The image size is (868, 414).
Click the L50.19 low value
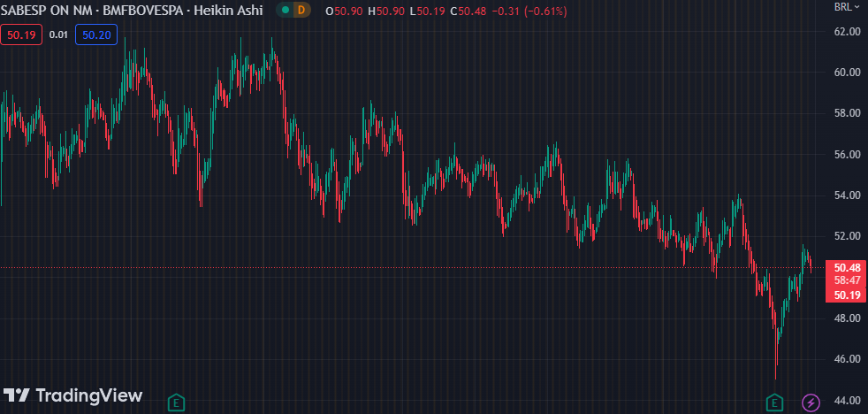pyautogui.click(x=427, y=11)
